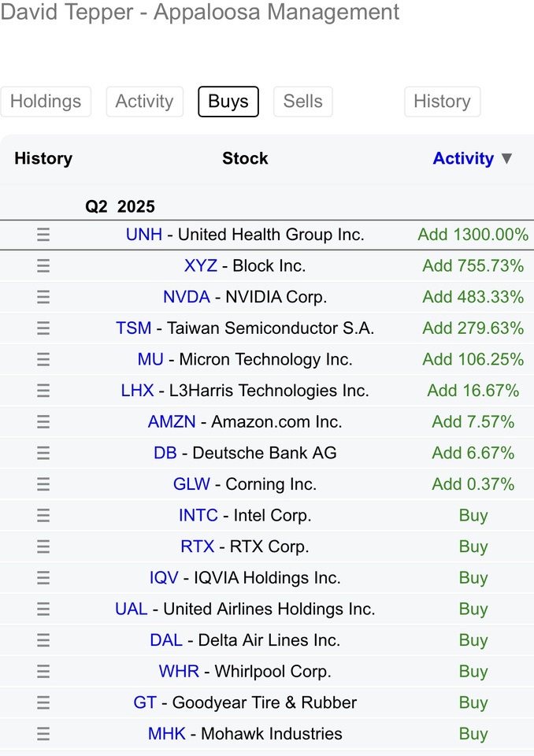Open history icon for NVDA row
Viewport: 534px width, 756px height.
[43, 297]
